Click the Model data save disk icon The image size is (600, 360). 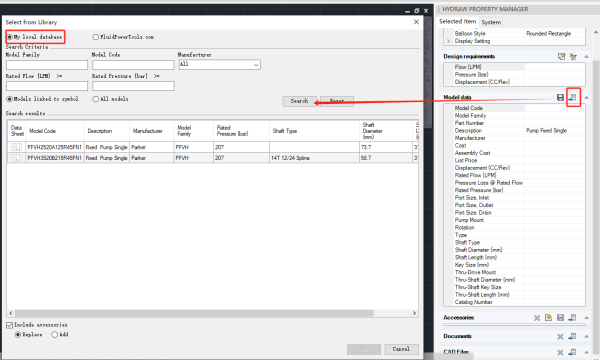click(560, 98)
